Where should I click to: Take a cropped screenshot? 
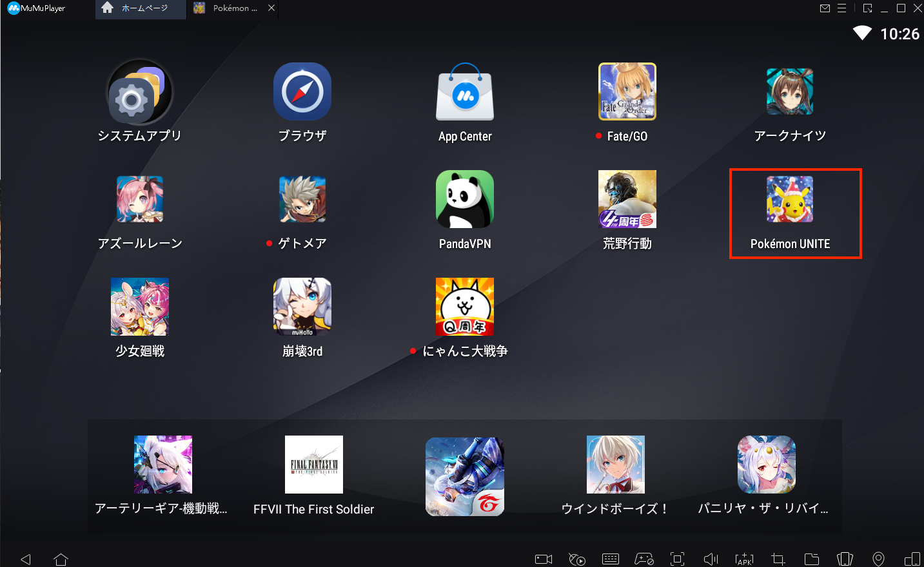(778, 559)
